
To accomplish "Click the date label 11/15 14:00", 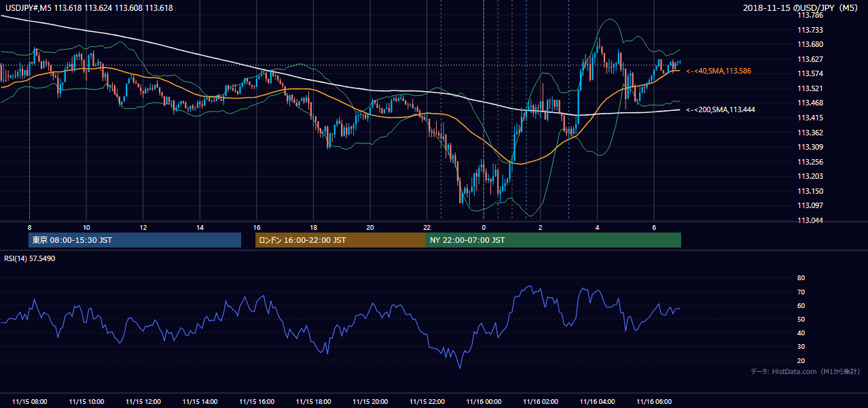I will coord(200,402).
